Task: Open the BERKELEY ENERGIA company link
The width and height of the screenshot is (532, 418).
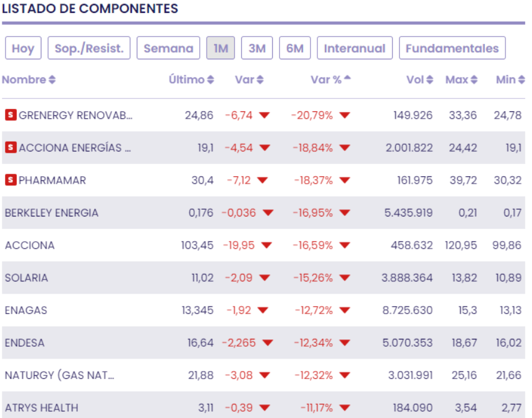Action: 51,213
